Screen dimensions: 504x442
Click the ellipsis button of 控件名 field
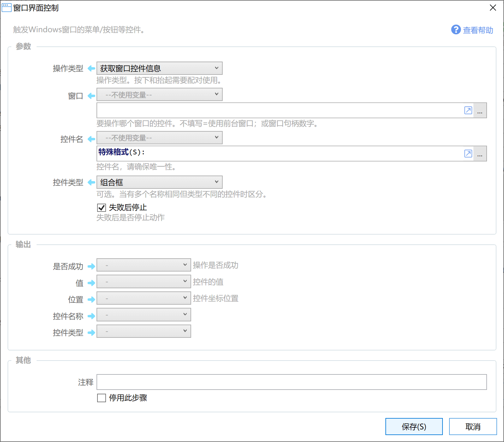[480, 153]
